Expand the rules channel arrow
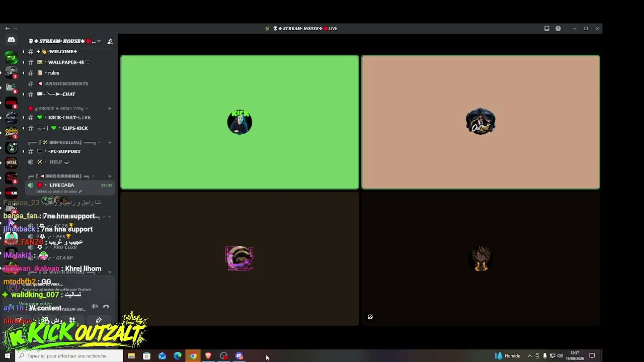Image resolution: width=644 pixels, height=362 pixels. pyautogui.click(x=23, y=73)
